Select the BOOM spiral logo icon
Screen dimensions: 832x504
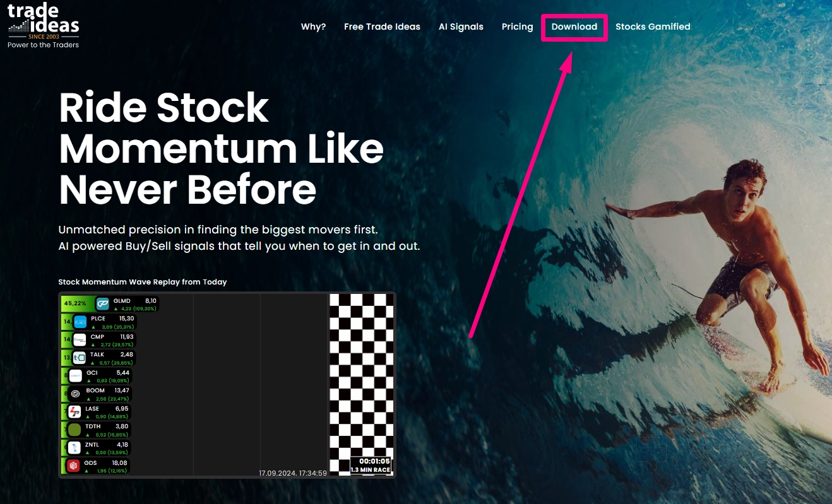(76, 394)
